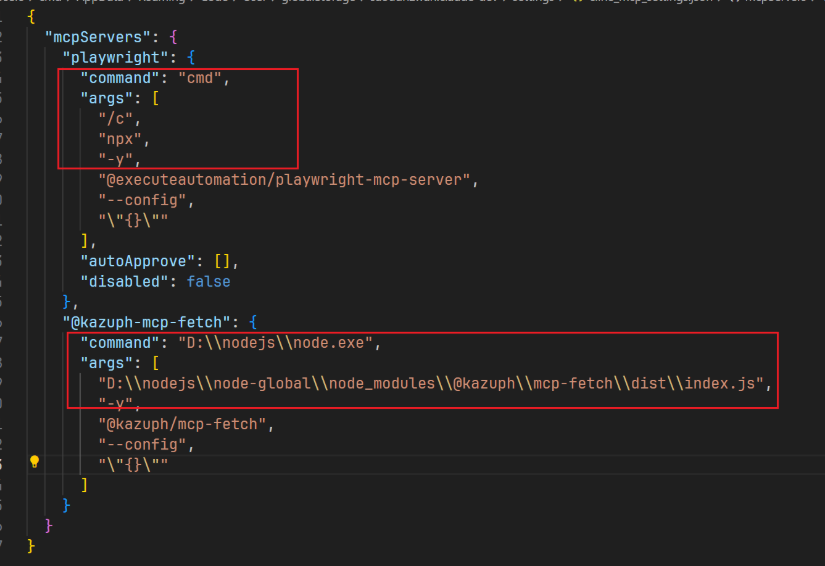Click the "npx" argument
The image size is (825, 566).
coord(120,139)
